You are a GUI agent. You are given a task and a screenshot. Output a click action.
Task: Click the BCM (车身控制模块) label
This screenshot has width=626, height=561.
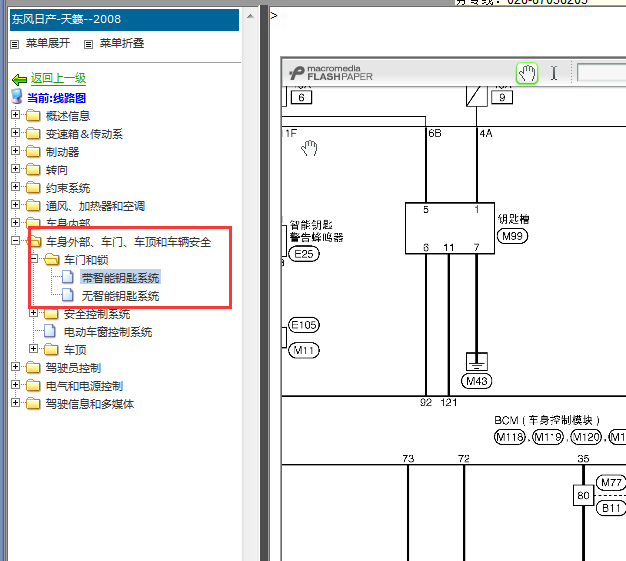click(x=547, y=420)
